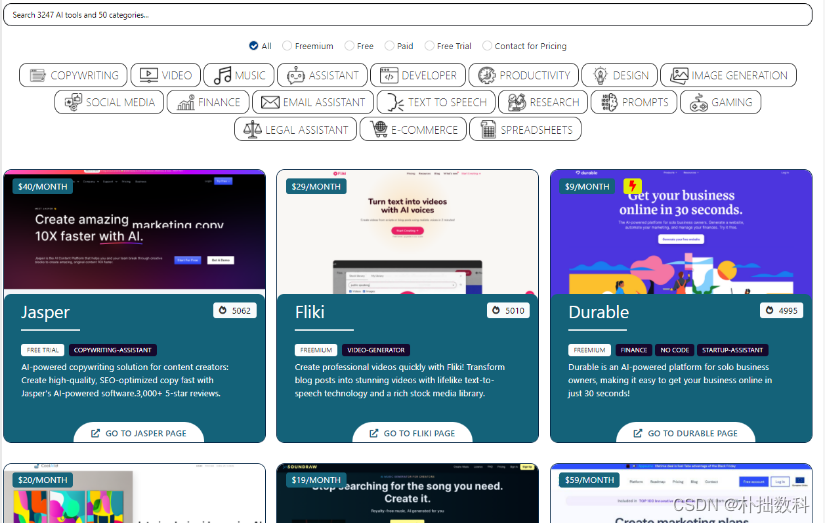The width and height of the screenshot is (825, 523).
Task: Click the Finance chart icon
Action: (186, 102)
